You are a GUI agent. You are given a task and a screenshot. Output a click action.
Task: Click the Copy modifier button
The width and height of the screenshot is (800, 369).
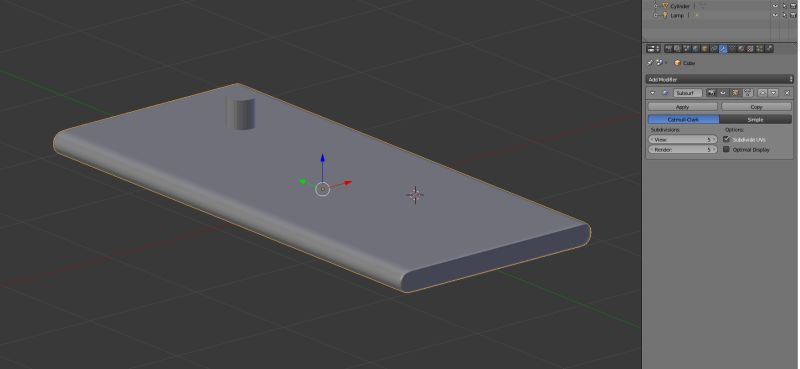757,107
